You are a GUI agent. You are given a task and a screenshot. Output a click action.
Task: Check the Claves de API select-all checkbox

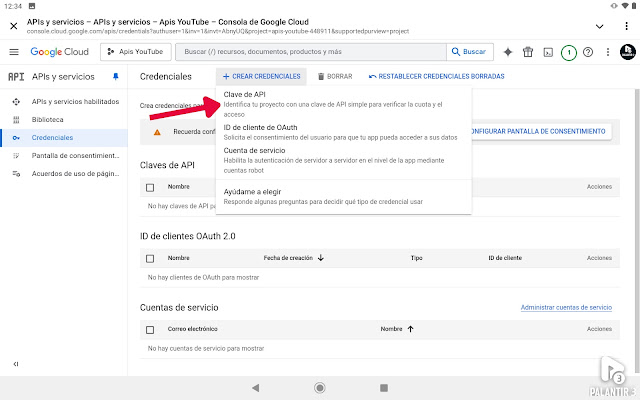point(150,187)
